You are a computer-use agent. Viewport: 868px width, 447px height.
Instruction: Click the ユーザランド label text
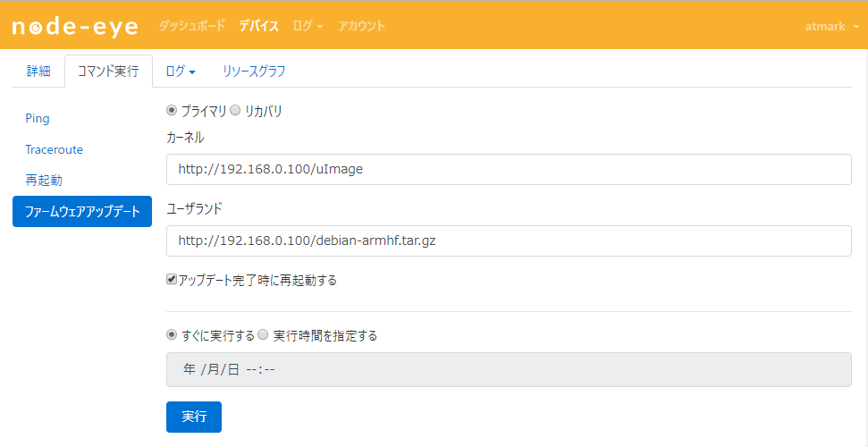194,209
